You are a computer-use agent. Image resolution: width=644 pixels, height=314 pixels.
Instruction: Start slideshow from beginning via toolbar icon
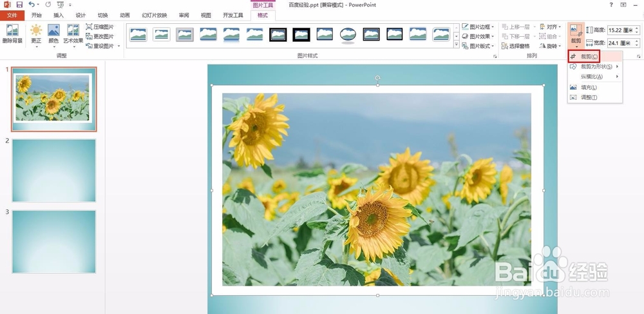[x=61, y=5]
